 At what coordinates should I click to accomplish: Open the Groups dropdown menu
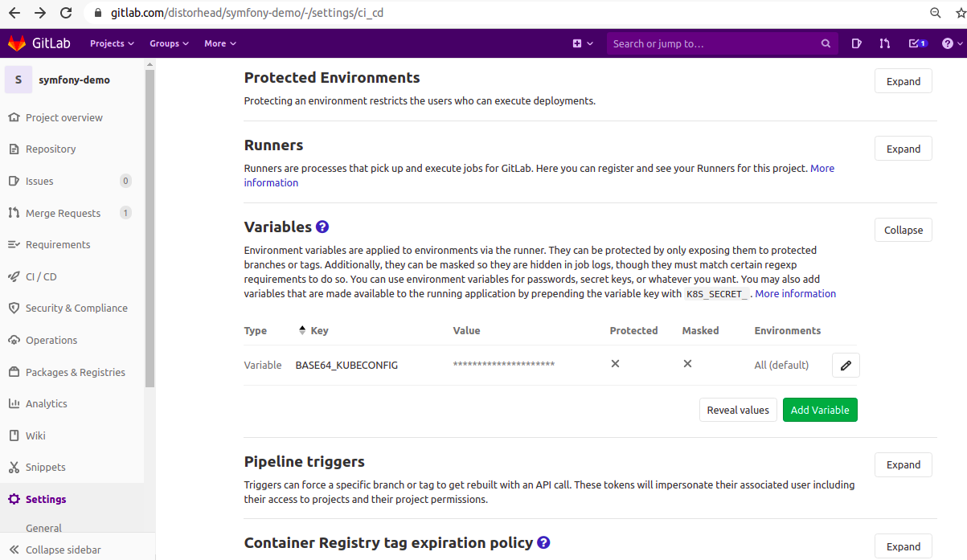coord(169,43)
